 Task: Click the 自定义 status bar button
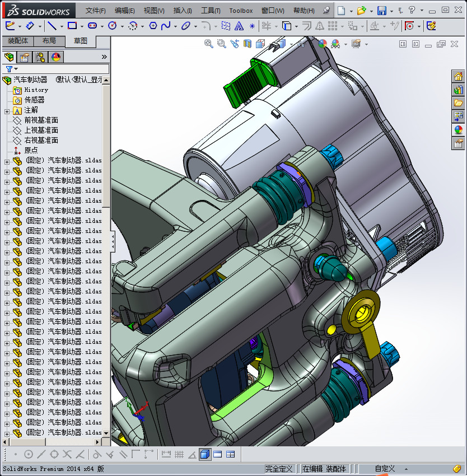pyautogui.click(x=385, y=469)
